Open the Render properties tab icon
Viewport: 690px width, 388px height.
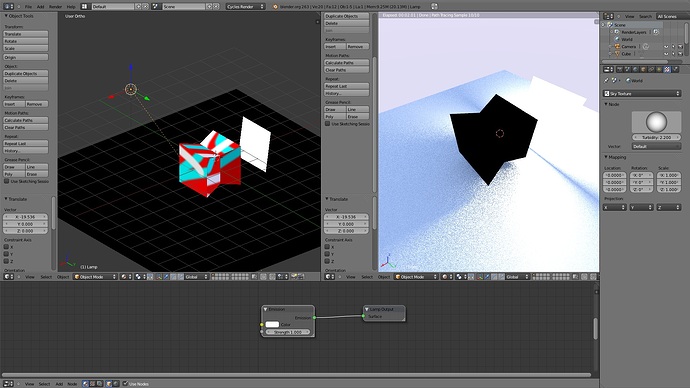coord(620,70)
